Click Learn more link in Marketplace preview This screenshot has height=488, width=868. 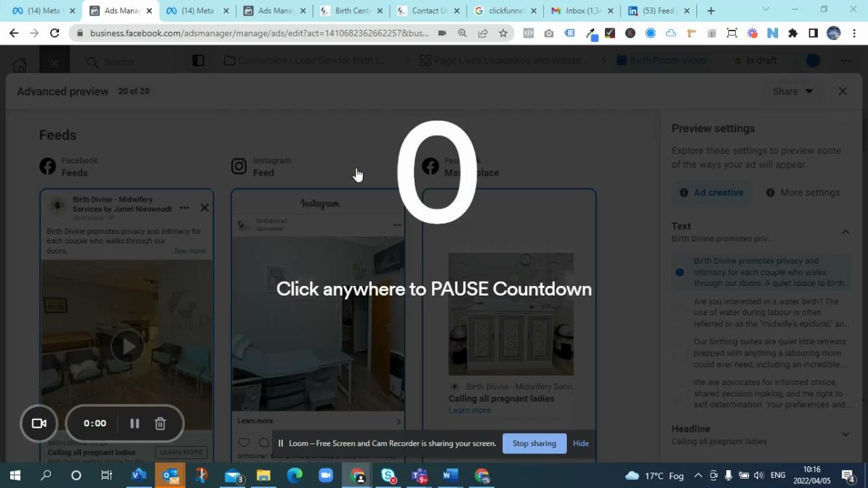click(469, 410)
